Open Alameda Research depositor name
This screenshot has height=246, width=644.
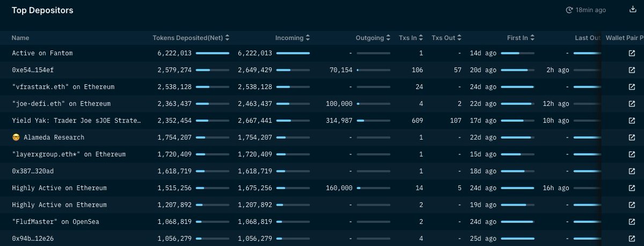pos(54,138)
